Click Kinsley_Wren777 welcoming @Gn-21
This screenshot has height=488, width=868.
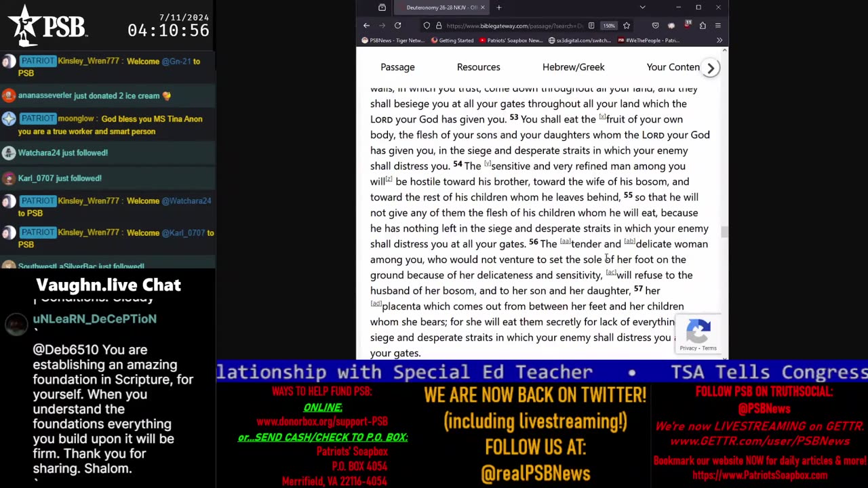coord(88,61)
